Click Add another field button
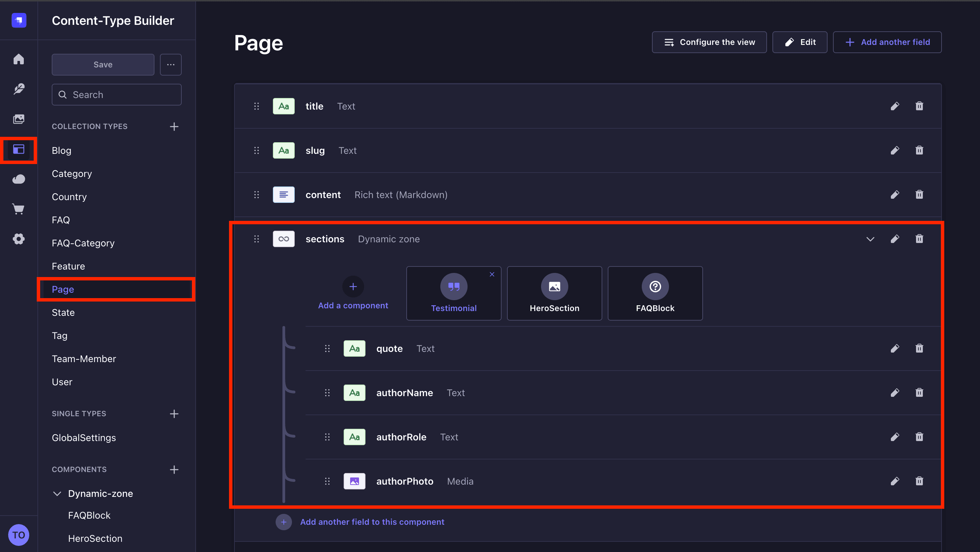980x552 pixels. tap(887, 42)
